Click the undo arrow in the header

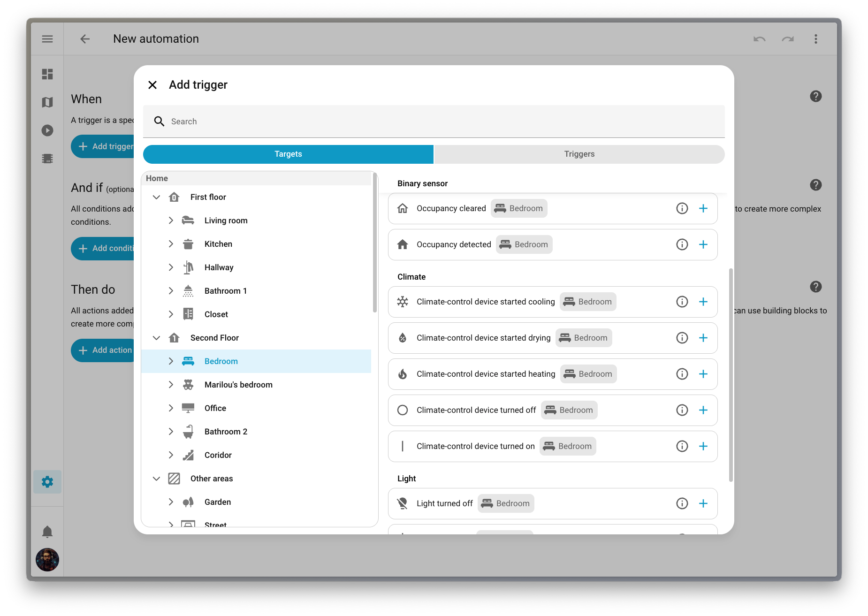click(x=759, y=39)
